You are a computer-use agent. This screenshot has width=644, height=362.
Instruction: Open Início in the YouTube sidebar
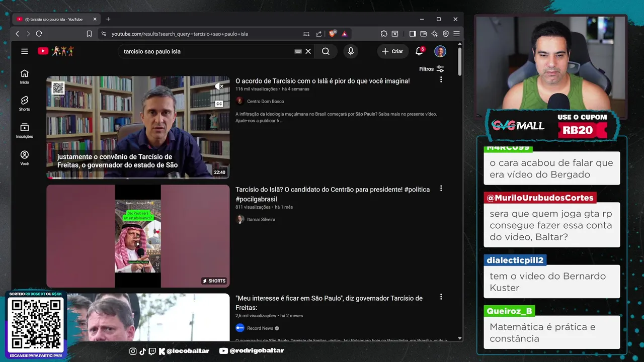pos(24,76)
